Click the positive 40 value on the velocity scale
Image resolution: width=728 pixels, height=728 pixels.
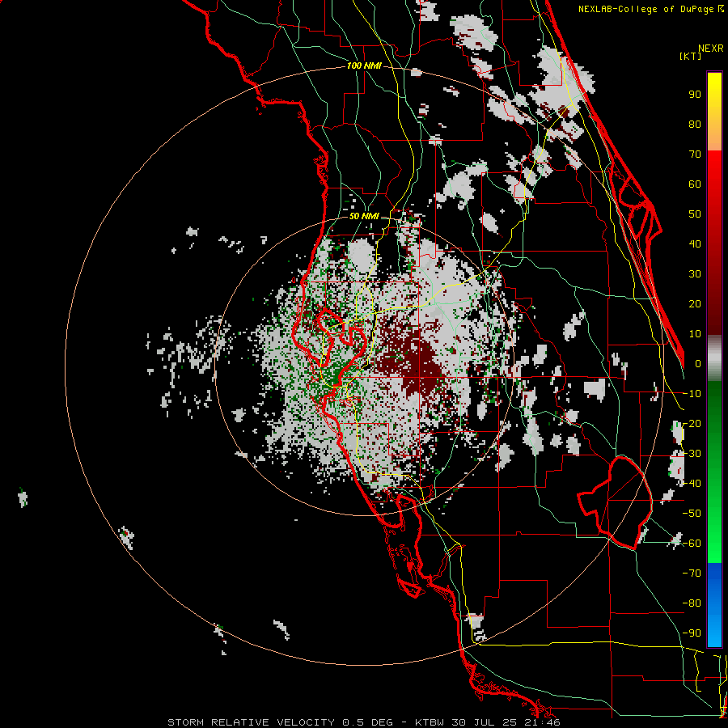coord(695,244)
